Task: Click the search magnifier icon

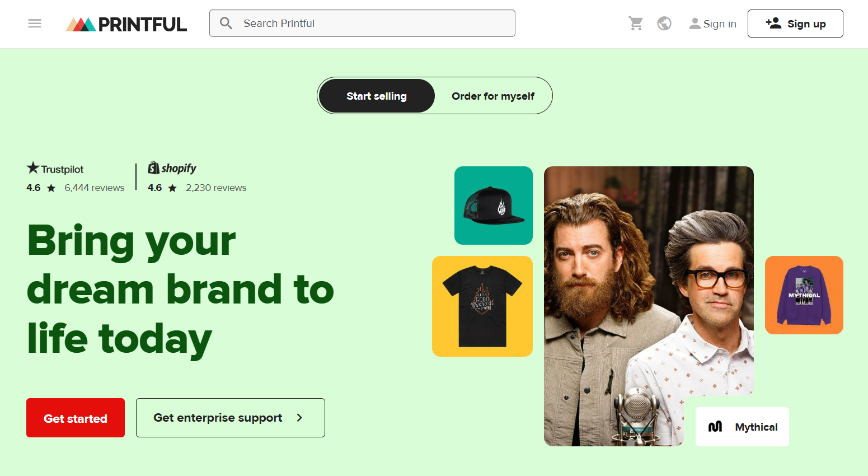Action: coord(226,23)
